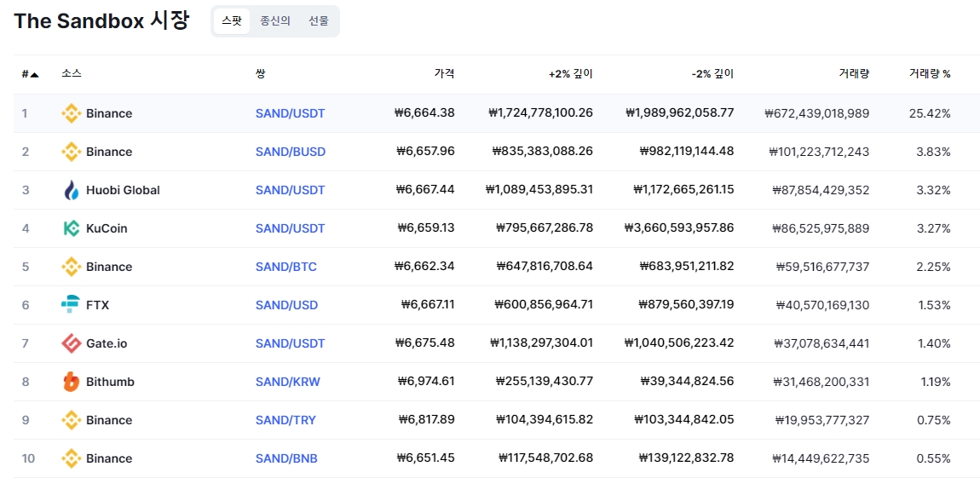Click the price ₩6,974.61
Viewport: 980px width, 478px height.
point(425,382)
